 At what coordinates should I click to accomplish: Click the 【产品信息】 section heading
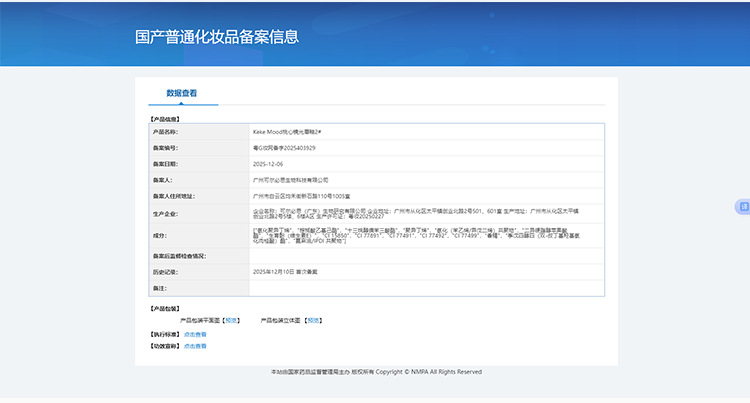(165, 119)
